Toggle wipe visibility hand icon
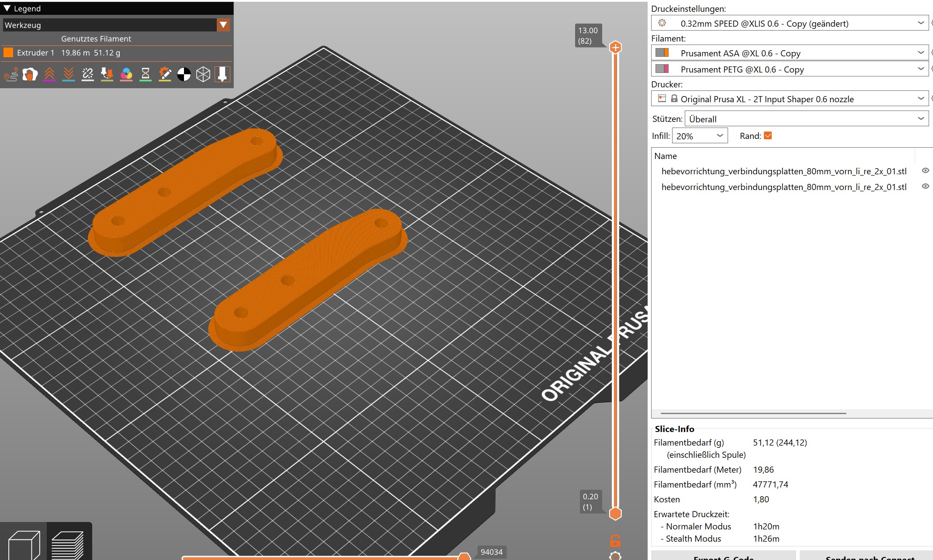This screenshot has height=560, width=933. tap(30, 75)
